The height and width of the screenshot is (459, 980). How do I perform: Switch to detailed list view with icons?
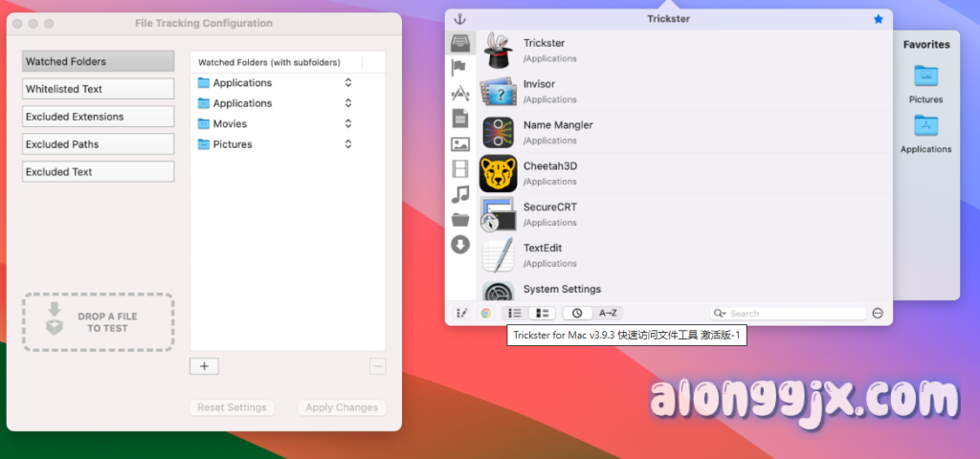click(542, 313)
